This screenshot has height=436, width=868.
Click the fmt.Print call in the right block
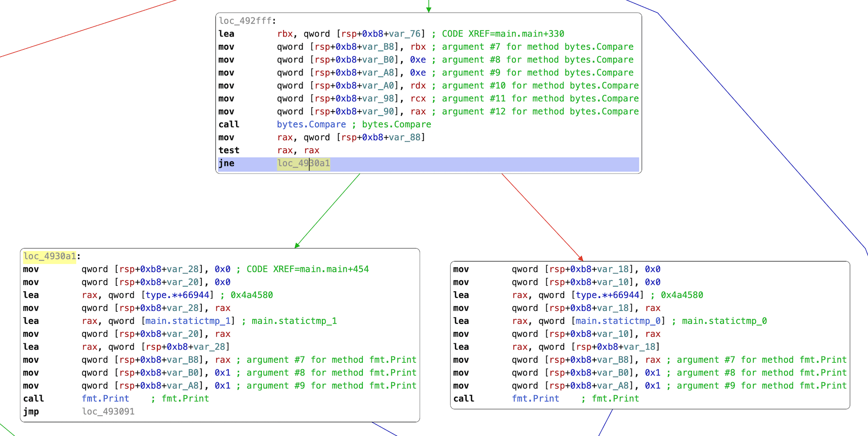(535, 399)
